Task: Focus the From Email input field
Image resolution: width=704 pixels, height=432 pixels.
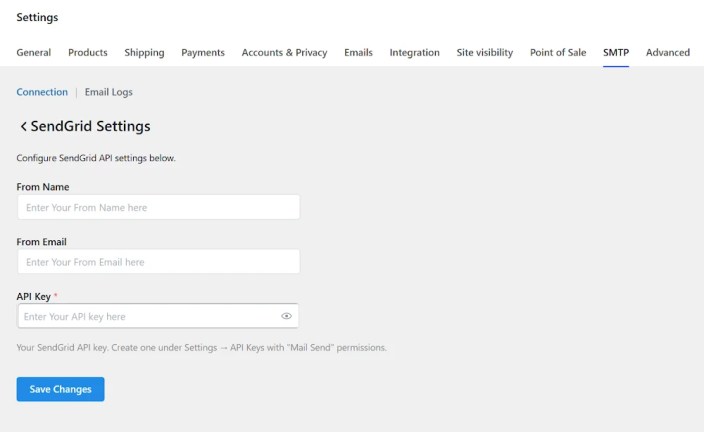Action: 158,262
